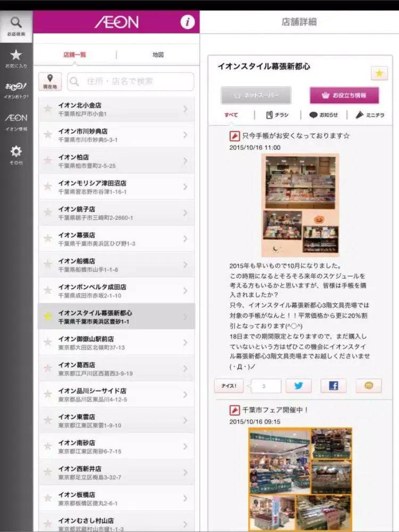Screen dimensions: 399x532
Task: Open chevron for イオンモリシア津田沼店
Action: [185, 187]
